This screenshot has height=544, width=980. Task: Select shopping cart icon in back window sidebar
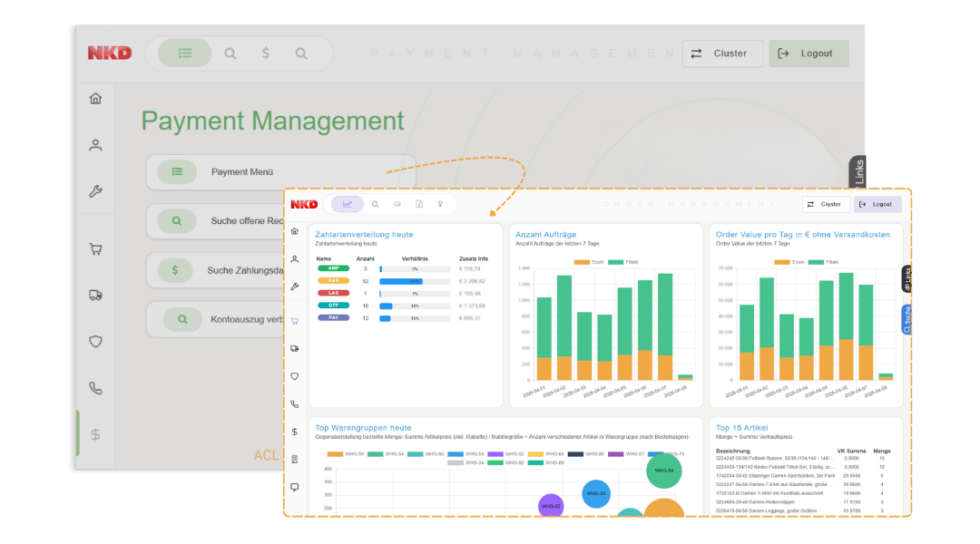[x=95, y=248]
